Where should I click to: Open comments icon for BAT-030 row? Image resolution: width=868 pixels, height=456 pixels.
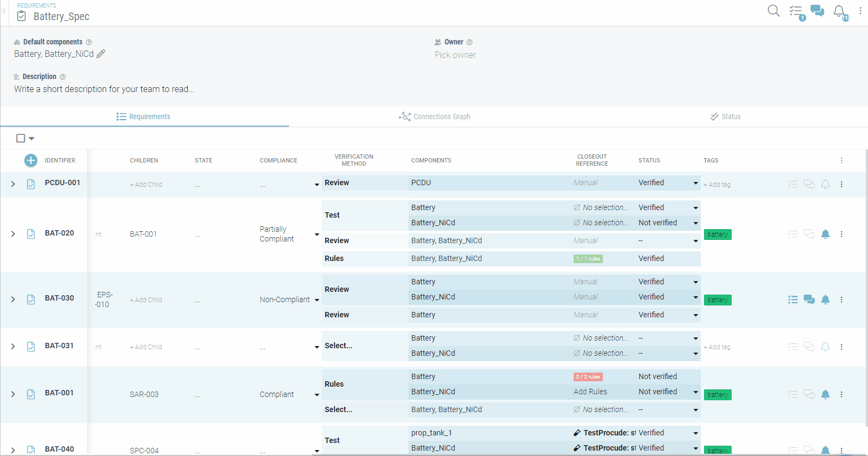coord(809,299)
